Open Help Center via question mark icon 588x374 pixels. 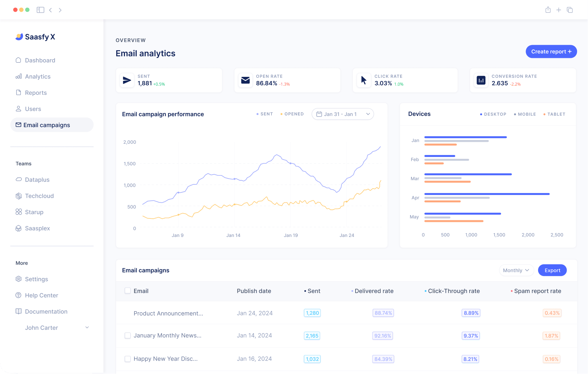click(19, 295)
